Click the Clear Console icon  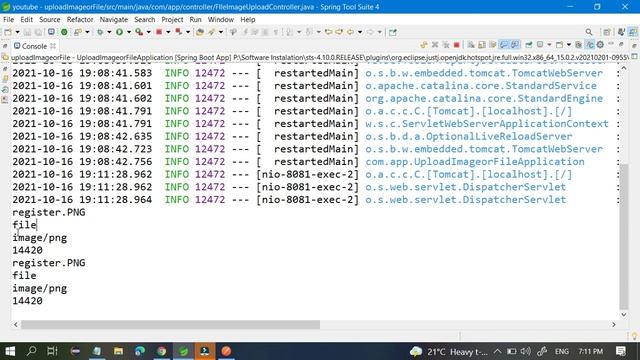click(x=471, y=45)
